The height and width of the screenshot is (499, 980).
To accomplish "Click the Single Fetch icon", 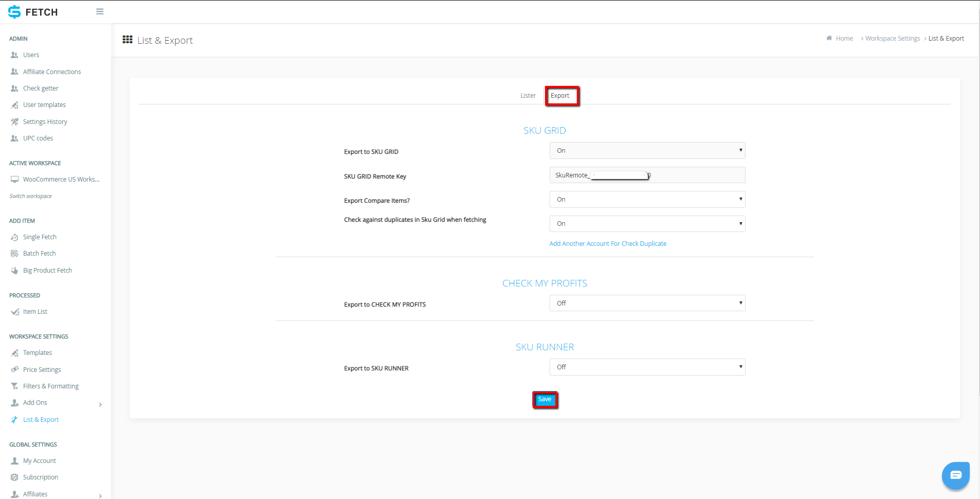I will coord(14,237).
